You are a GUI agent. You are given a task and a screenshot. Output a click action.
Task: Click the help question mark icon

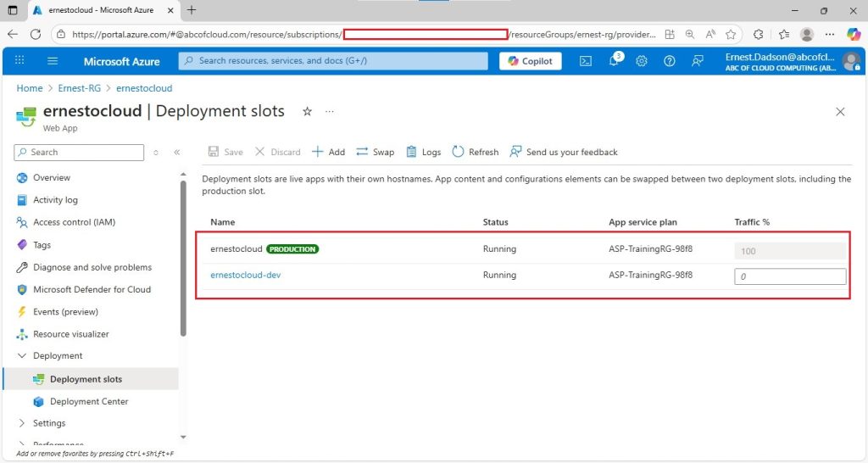click(670, 61)
